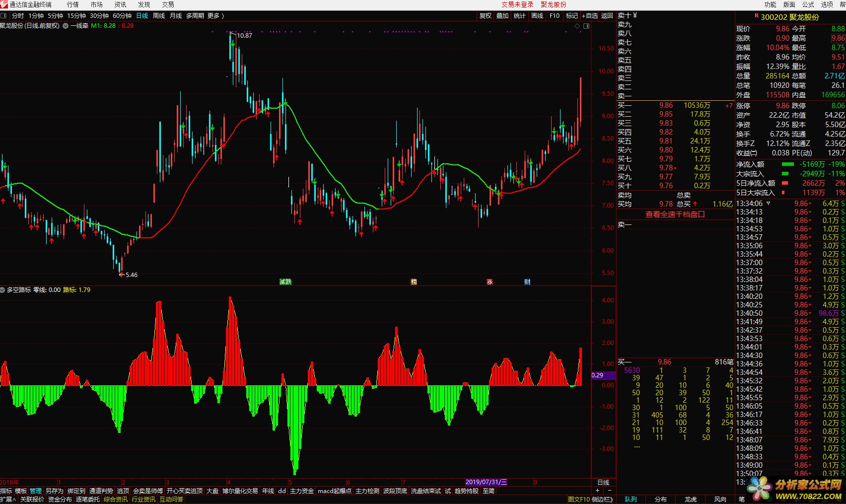Open the 市场 menu
Image resolution: width=846 pixels, height=504 pixels.
pos(97,4)
